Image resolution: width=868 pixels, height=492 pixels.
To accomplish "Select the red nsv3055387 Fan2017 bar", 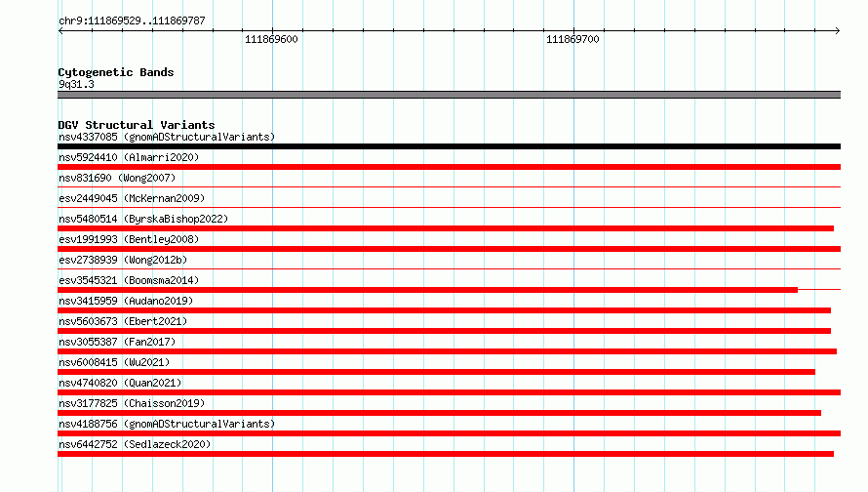I will 448,351.
